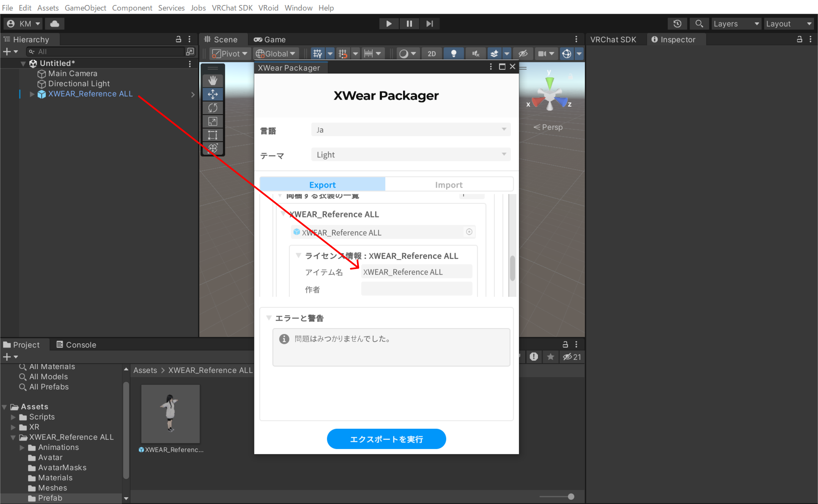Open the Unity cloud services icon
This screenshot has width=818, height=504.
(55, 24)
